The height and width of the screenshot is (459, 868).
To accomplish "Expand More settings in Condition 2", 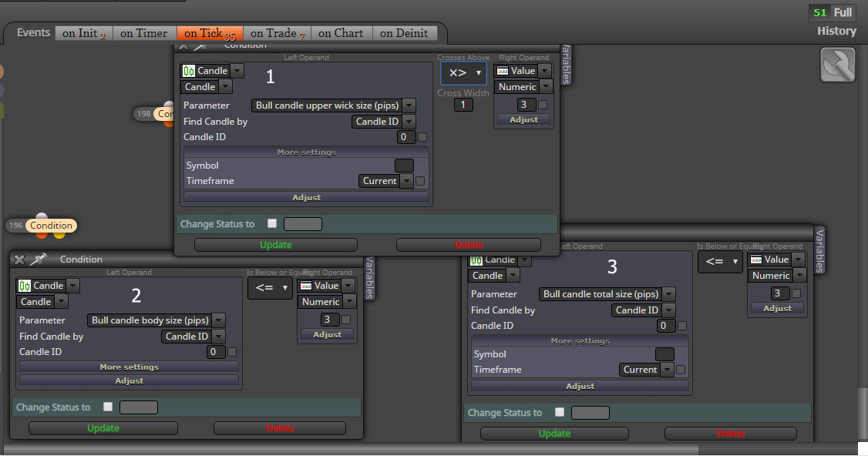I will 129,367.
